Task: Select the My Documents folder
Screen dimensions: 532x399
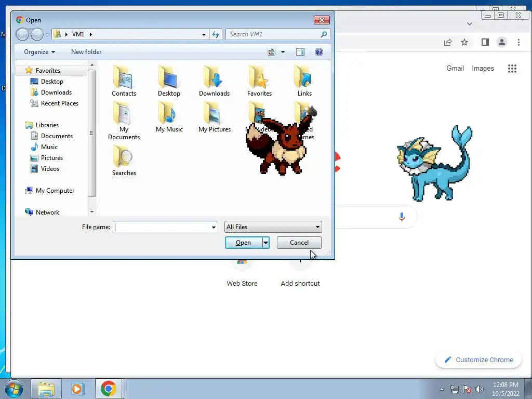Action: tap(124, 121)
